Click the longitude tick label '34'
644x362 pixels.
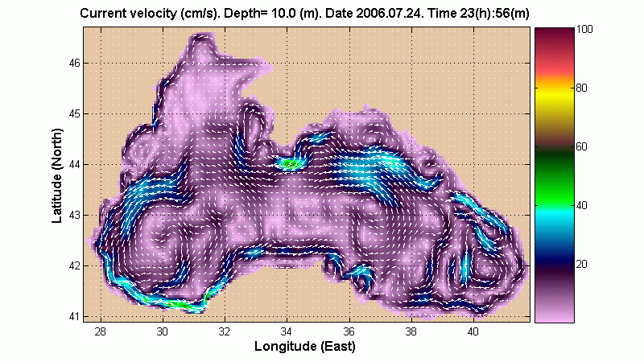tap(287, 331)
